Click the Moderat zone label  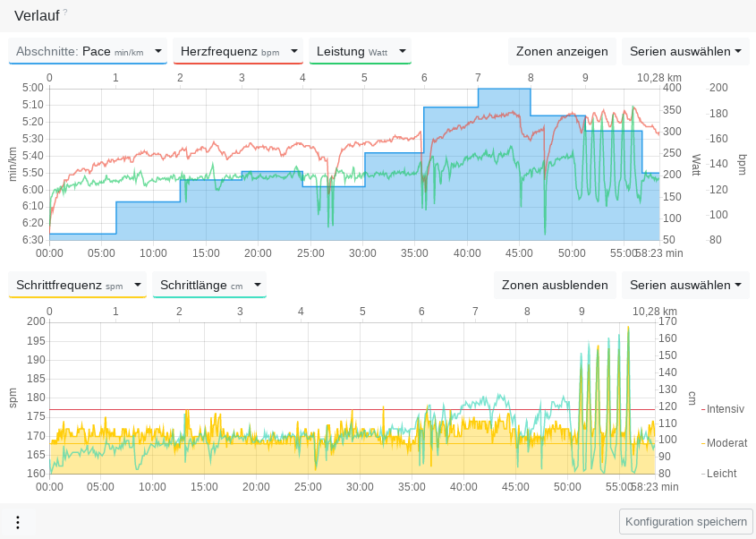[726, 443]
